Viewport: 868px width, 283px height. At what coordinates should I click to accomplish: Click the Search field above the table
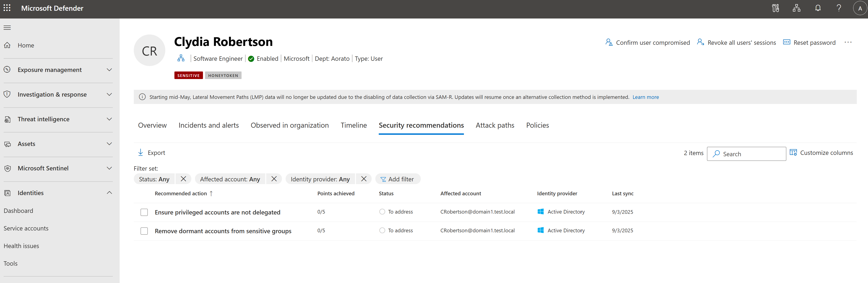[746, 153]
